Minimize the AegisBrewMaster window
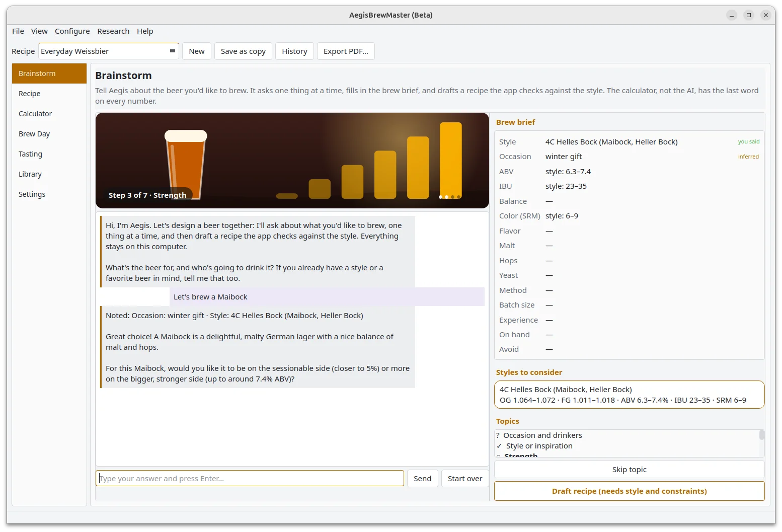The image size is (782, 532). tap(732, 15)
